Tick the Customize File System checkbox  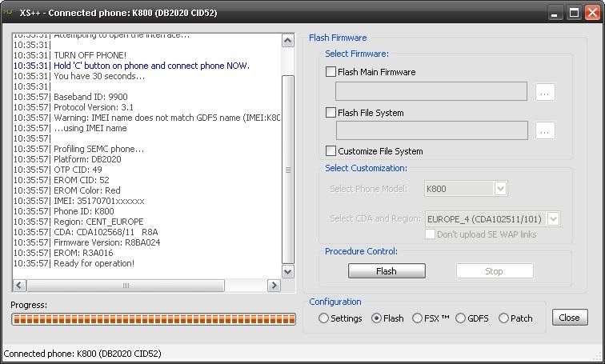tap(331, 150)
